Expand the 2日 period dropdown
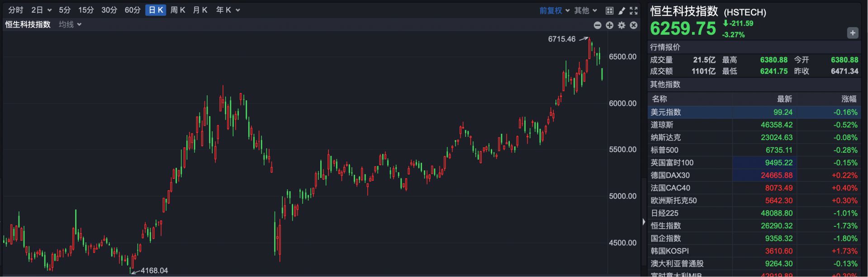Screen dimensions: 868x277 [41, 10]
